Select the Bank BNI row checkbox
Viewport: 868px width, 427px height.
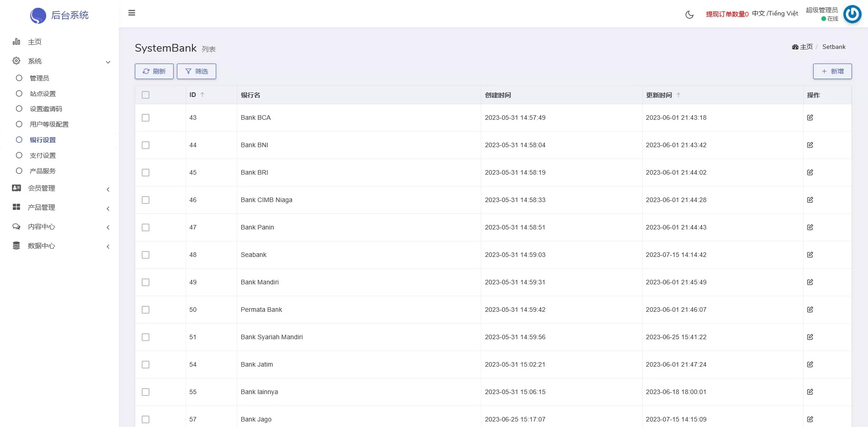[x=145, y=145]
